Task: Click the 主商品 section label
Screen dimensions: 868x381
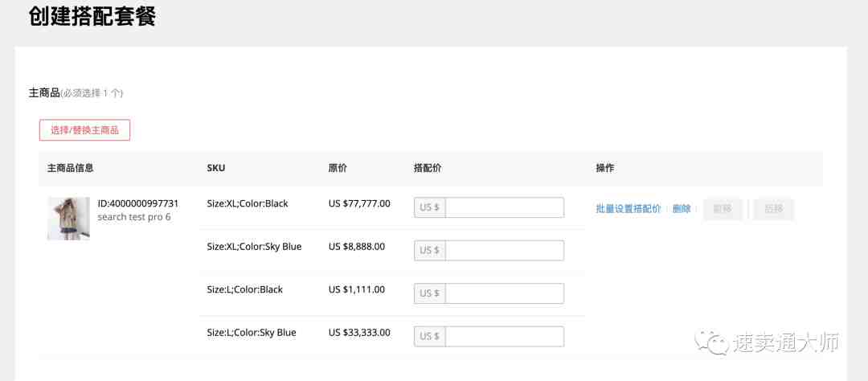Action: click(x=44, y=92)
